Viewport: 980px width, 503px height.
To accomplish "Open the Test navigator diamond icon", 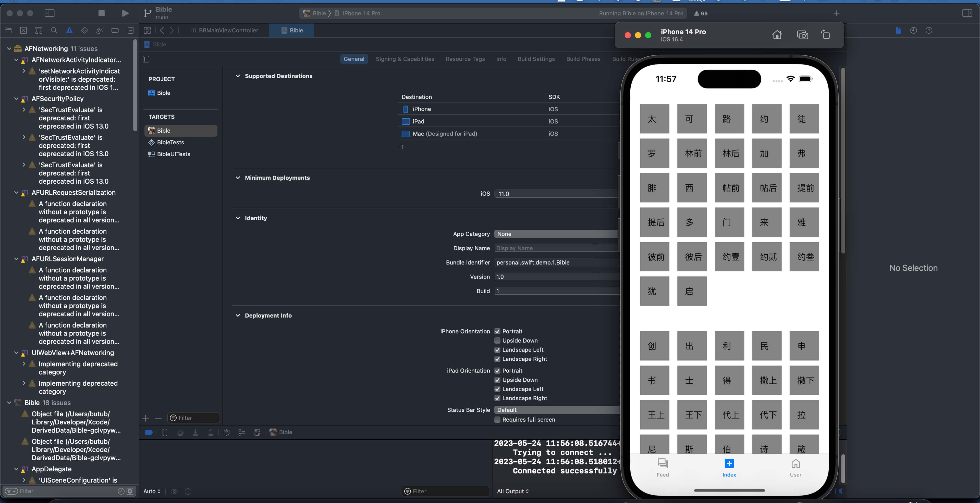I will click(x=84, y=30).
